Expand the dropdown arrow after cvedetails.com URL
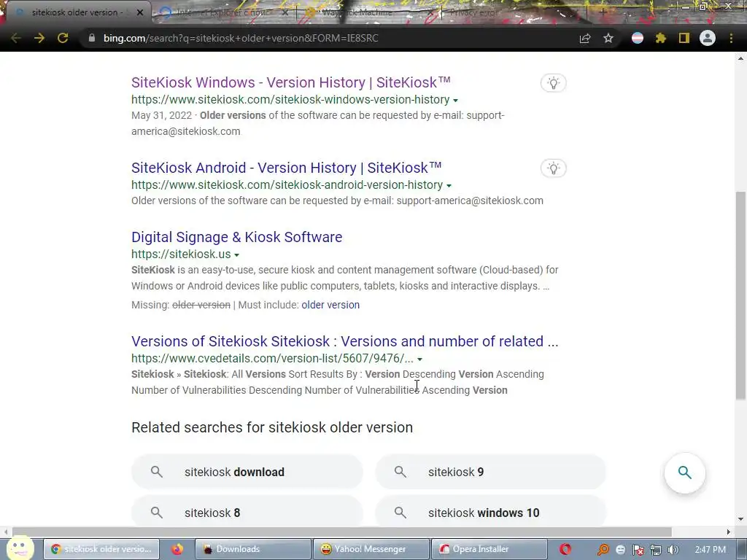The height and width of the screenshot is (560, 747). point(419,359)
